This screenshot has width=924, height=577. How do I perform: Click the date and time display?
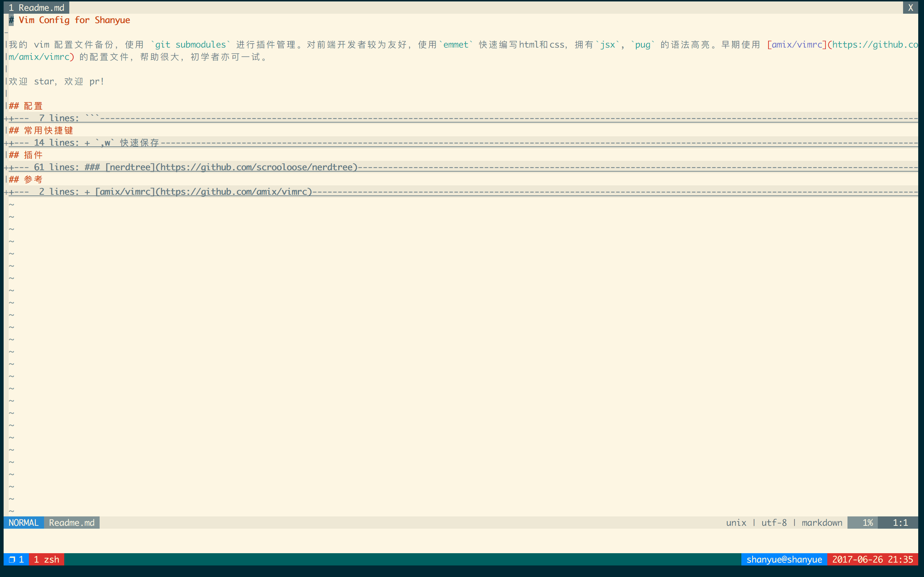(872, 559)
